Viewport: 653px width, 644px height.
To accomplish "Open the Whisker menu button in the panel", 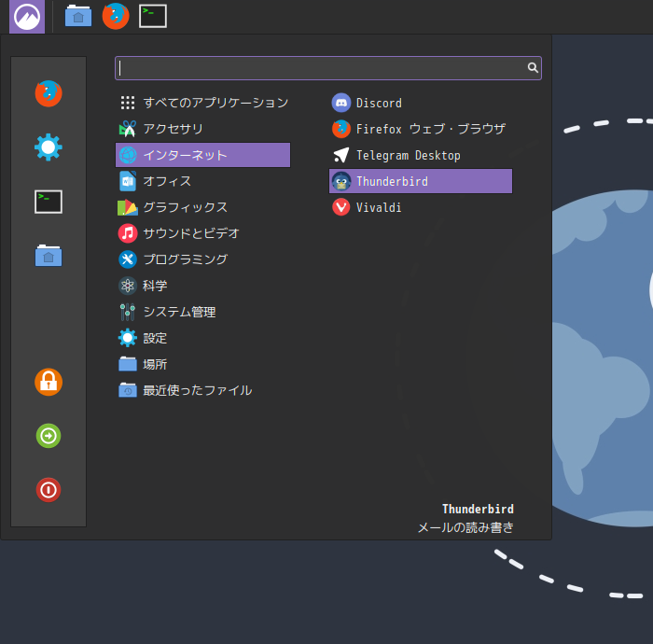I will (27, 17).
